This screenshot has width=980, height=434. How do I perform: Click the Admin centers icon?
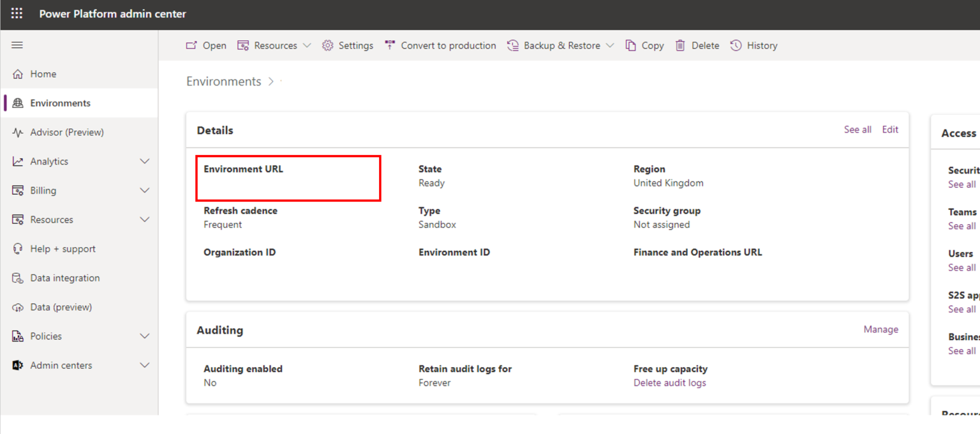point(18,366)
